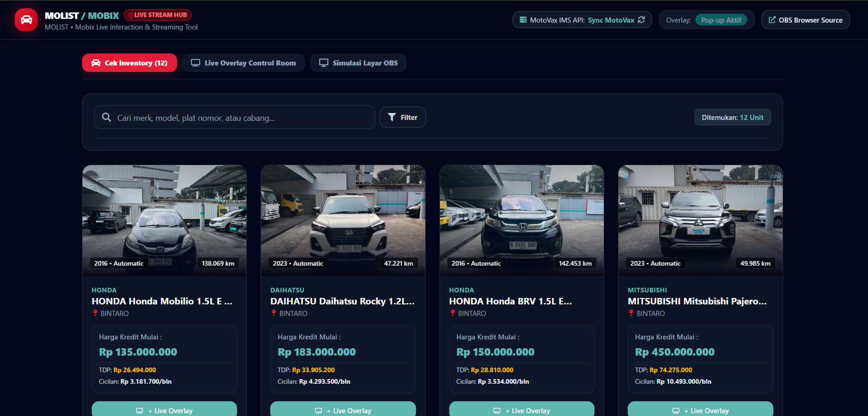Click the LIVE STREAM HUB badge
The height and width of the screenshot is (416, 868).
157,15
